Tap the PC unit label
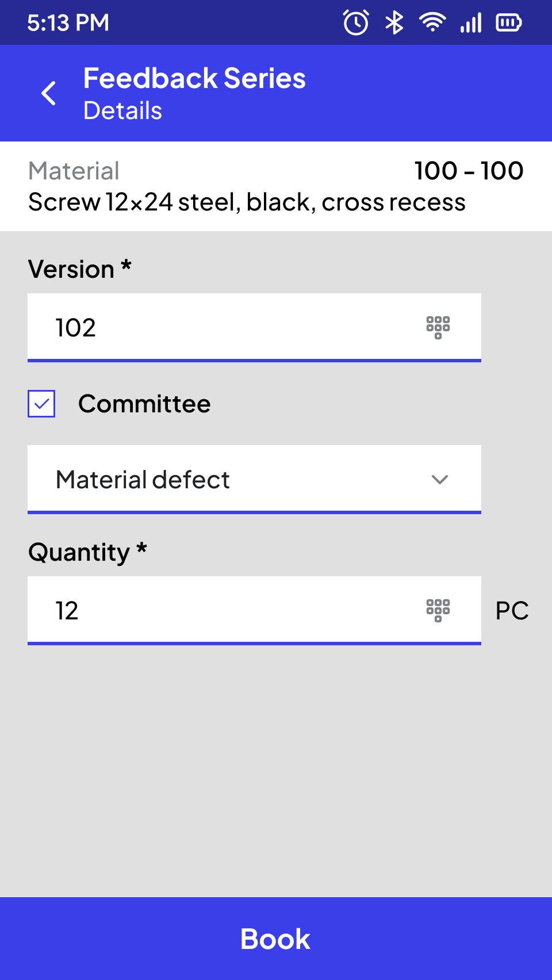Image resolution: width=552 pixels, height=980 pixels. tap(512, 611)
